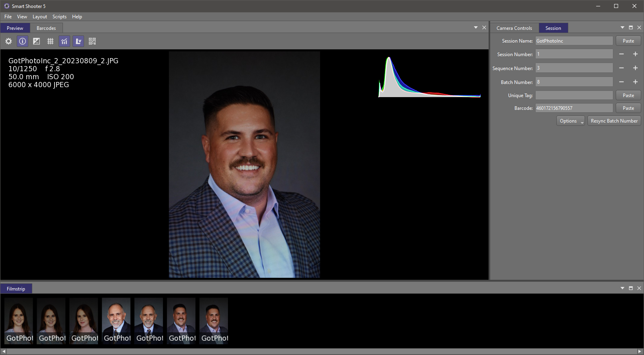The height and width of the screenshot is (355, 644).
Task: Paste into the Unique Tag field
Action: (x=628, y=96)
